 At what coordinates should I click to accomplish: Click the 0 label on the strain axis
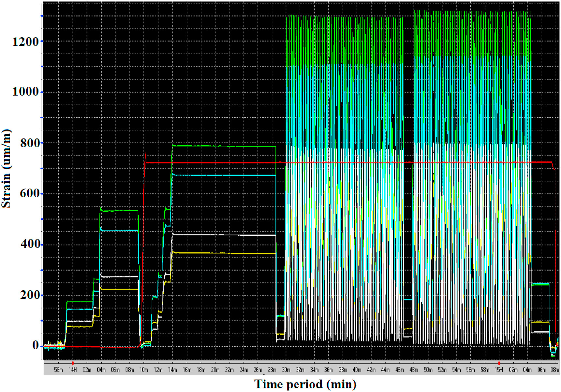[x=36, y=345]
